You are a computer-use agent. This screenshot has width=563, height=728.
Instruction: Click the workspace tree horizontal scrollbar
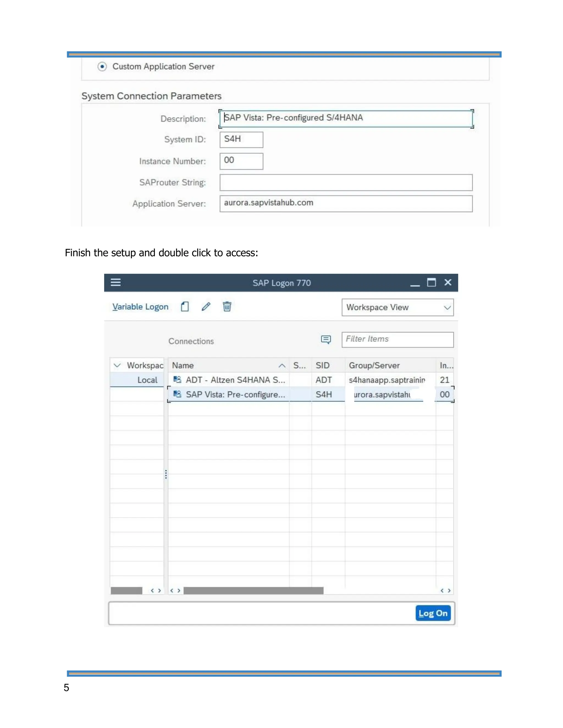(x=126, y=591)
